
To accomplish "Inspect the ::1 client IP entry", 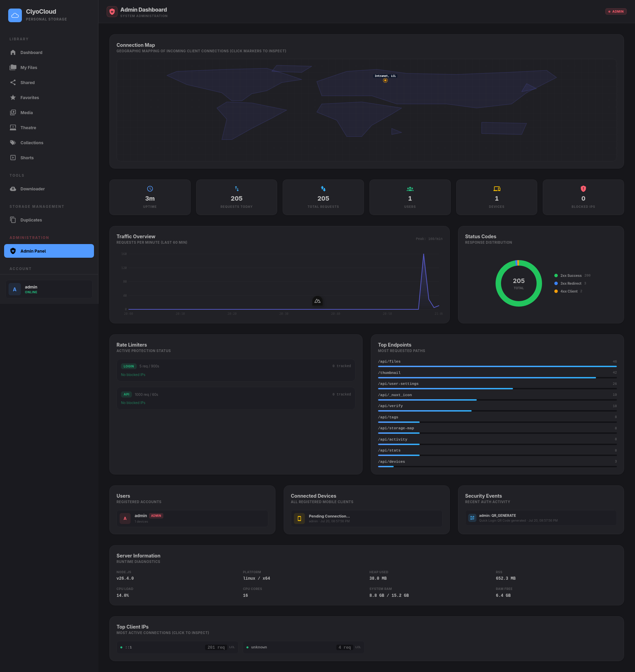I will click(177, 647).
